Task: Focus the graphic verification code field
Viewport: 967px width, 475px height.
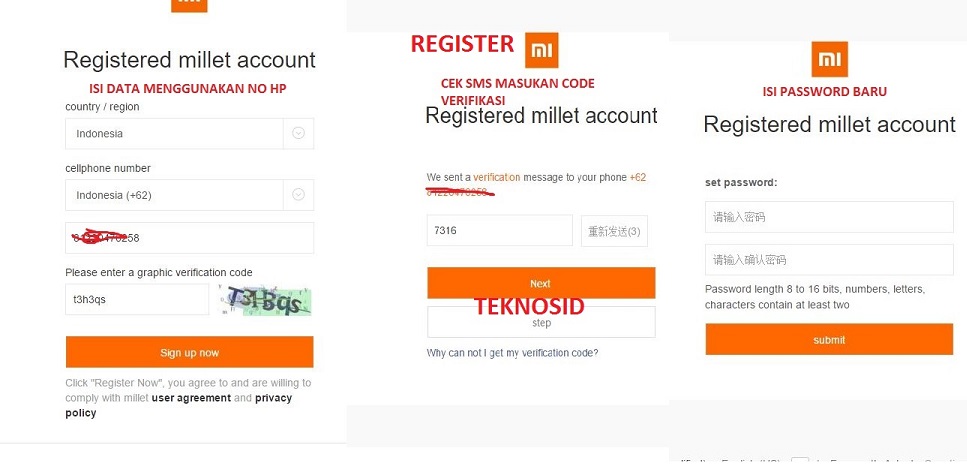Action: [x=137, y=299]
